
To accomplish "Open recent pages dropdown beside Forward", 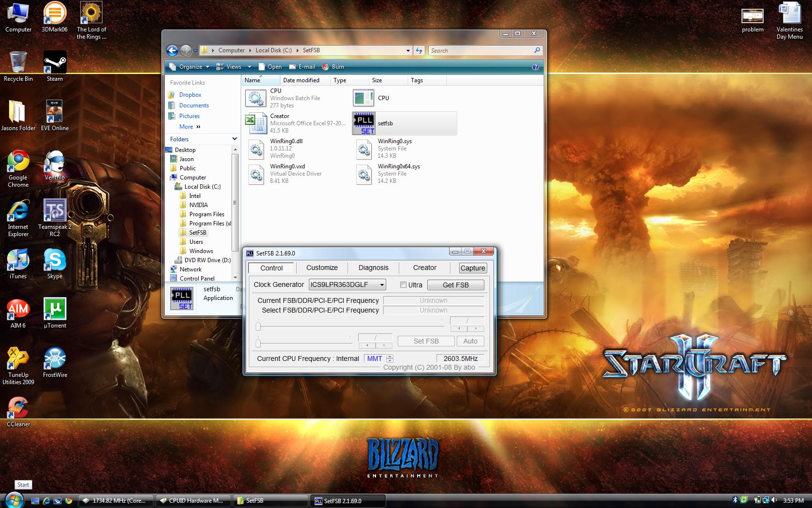I will point(195,50).
